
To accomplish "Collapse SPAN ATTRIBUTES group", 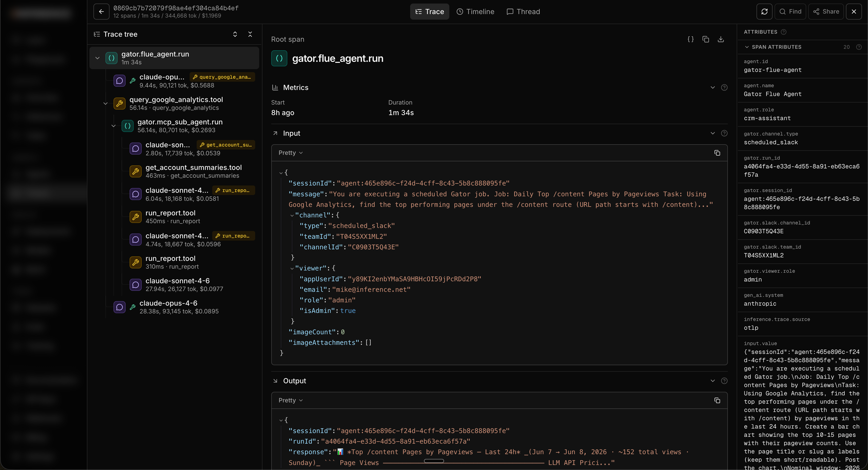I will (747, 47).
